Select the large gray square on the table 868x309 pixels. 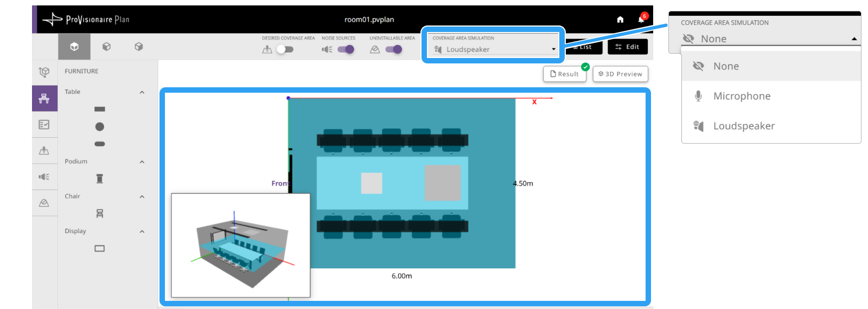click(x=443, y=183)
